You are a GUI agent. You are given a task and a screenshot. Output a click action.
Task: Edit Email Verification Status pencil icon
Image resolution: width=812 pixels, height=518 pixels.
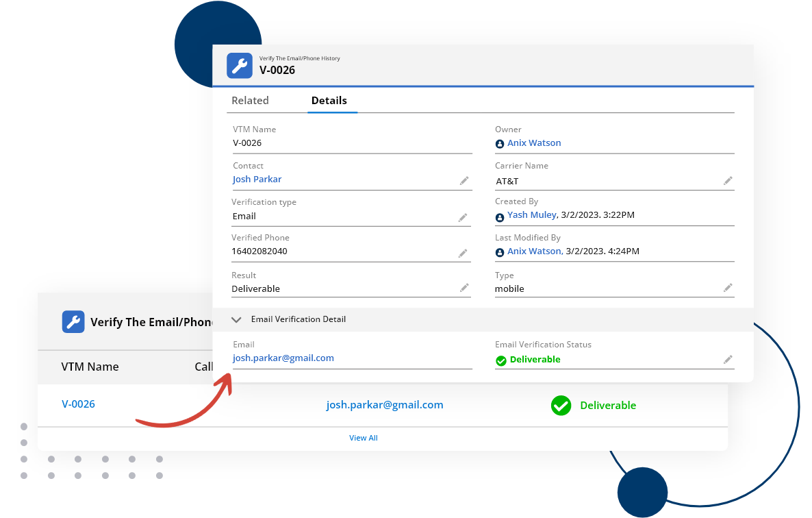(728, 360)
